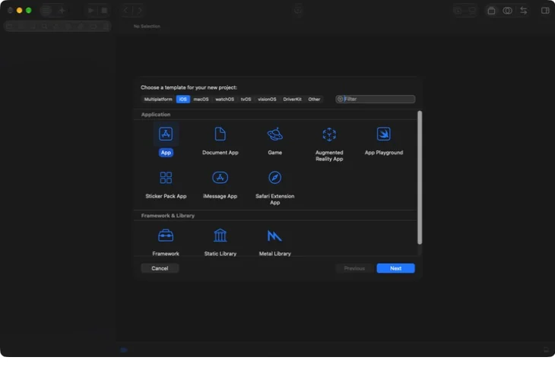Screen dimensions: 555x392
Task: Click the Run (play) button in toolbar
Action: tap(91, 11)
